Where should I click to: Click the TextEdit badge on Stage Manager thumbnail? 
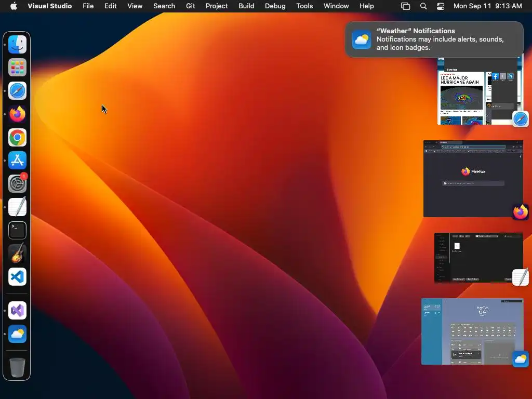pyautogui.click(x=521, y=277)
